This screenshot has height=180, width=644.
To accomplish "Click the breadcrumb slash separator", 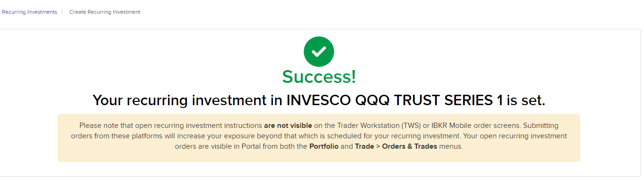I will coord(62,12).
